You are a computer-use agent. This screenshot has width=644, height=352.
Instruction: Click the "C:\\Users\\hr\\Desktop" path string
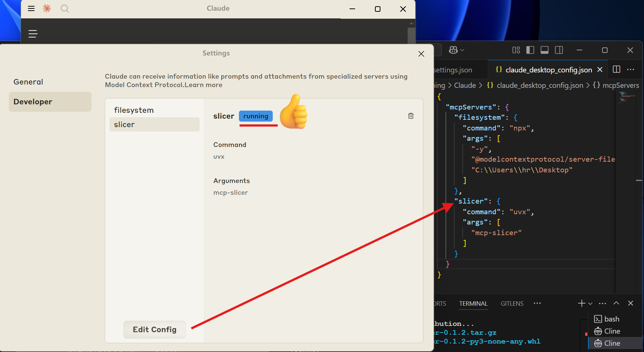[522, 170]
